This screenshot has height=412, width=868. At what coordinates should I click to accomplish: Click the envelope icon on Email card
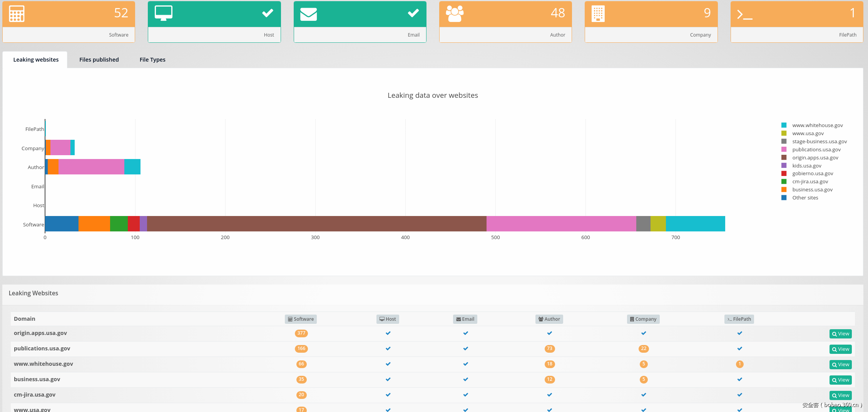click(x=308, y=14)
